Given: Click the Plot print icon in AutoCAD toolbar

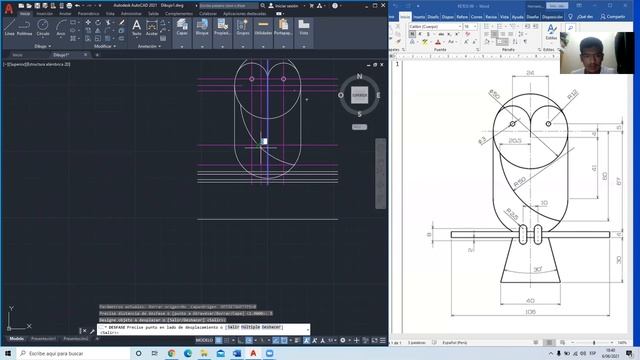Looking at the screenshot, I should click(x=69, y=6).
